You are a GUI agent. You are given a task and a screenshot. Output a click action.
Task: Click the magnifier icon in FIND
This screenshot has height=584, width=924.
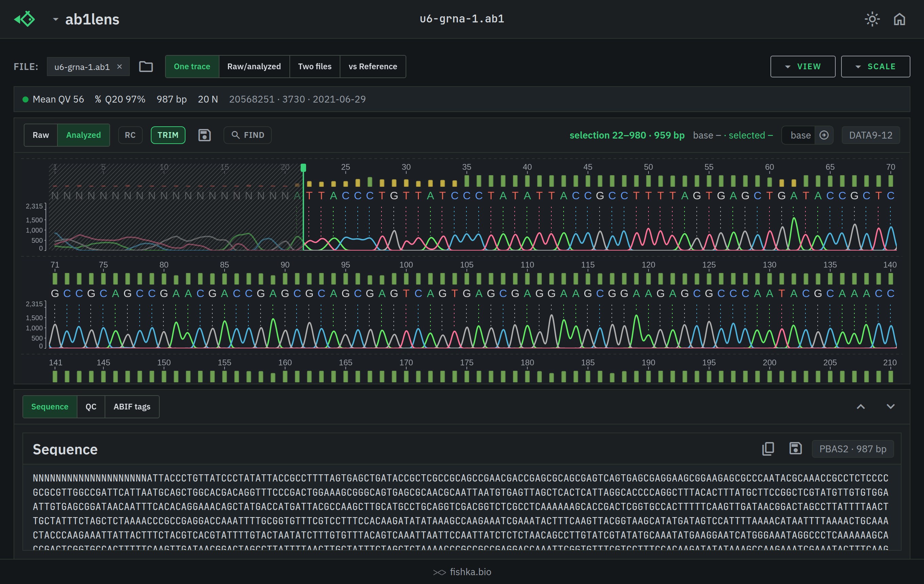coord(236,135)
